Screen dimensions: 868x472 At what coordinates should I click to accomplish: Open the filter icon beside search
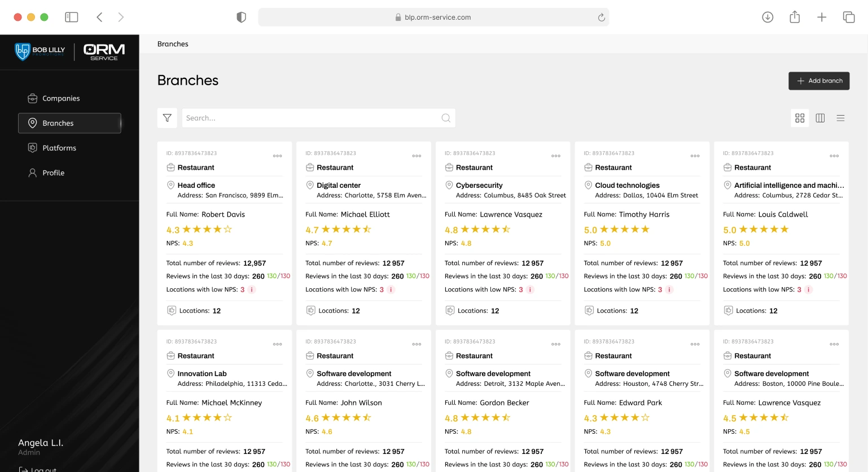coord(167,118)
